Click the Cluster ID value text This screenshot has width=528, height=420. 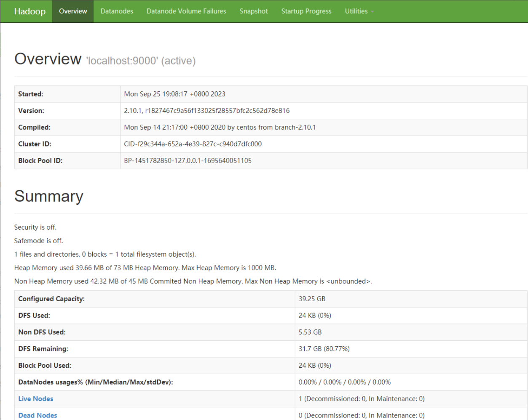pyautogui.click(x=193, y=144)
